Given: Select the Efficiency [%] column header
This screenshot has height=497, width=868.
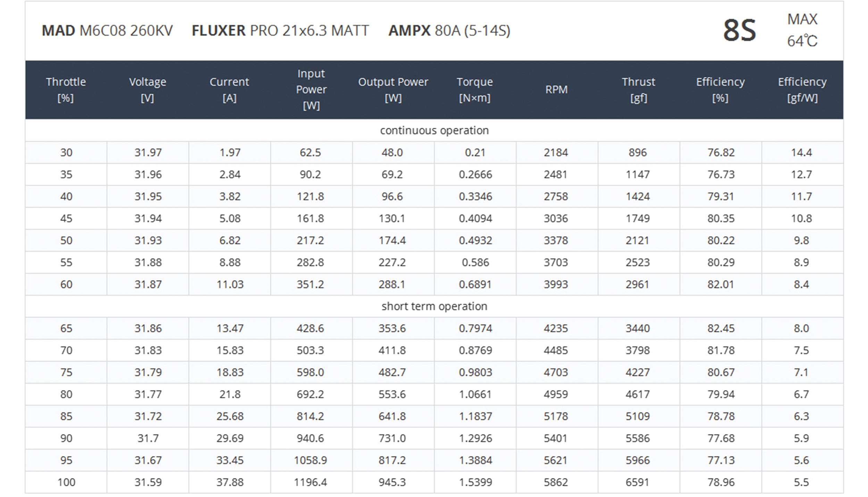Looking at the screenshot, I should pos(720,90).
